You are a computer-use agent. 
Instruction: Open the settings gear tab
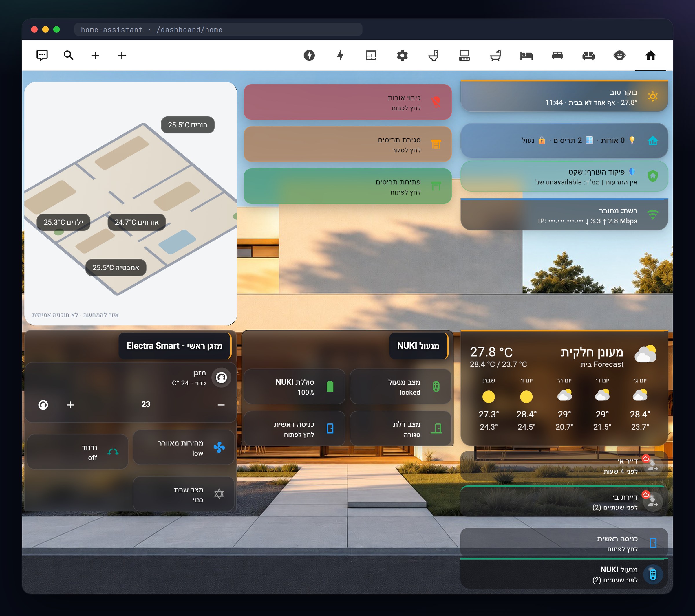[402, 55]
